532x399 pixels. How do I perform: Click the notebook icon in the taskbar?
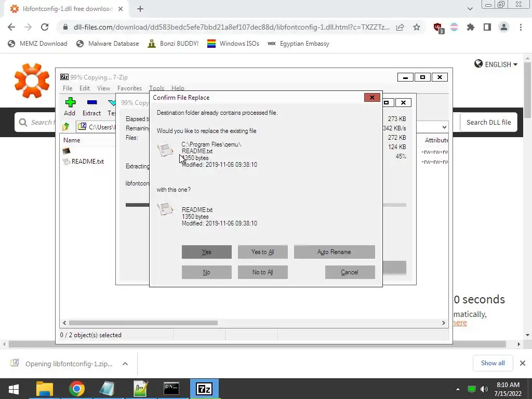108,389
